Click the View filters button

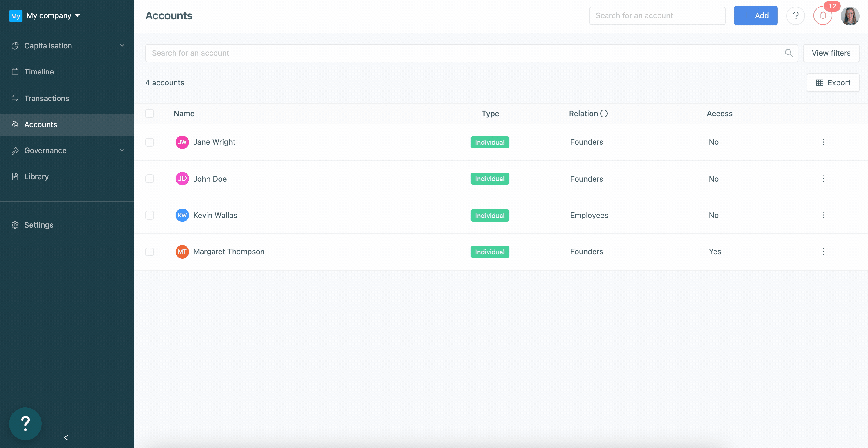[831, 53]
